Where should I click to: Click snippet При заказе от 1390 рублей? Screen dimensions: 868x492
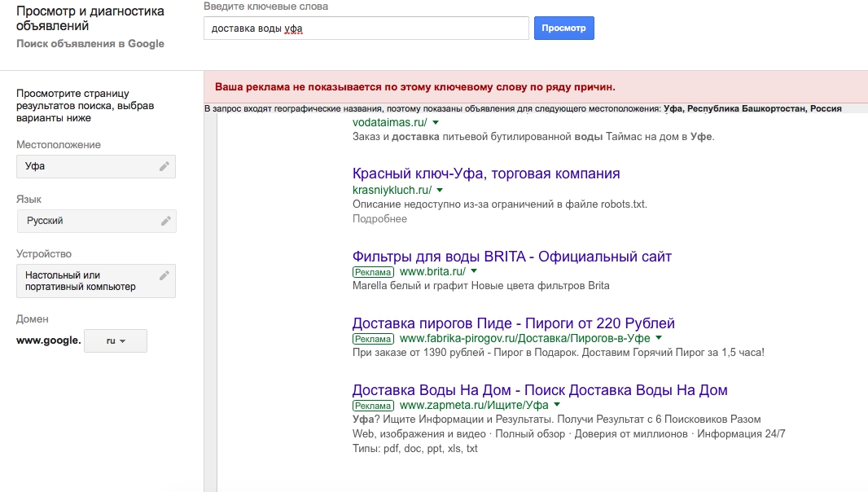pos(559,353)
